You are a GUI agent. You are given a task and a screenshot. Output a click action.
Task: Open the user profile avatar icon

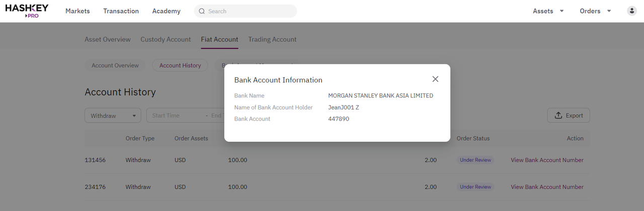pyautogui.click(x=632, y=11)
